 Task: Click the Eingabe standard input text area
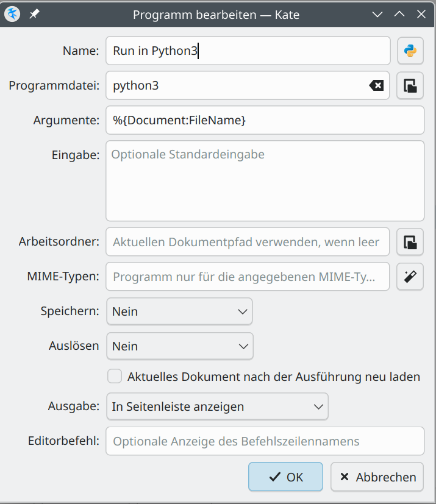(265, 180)
